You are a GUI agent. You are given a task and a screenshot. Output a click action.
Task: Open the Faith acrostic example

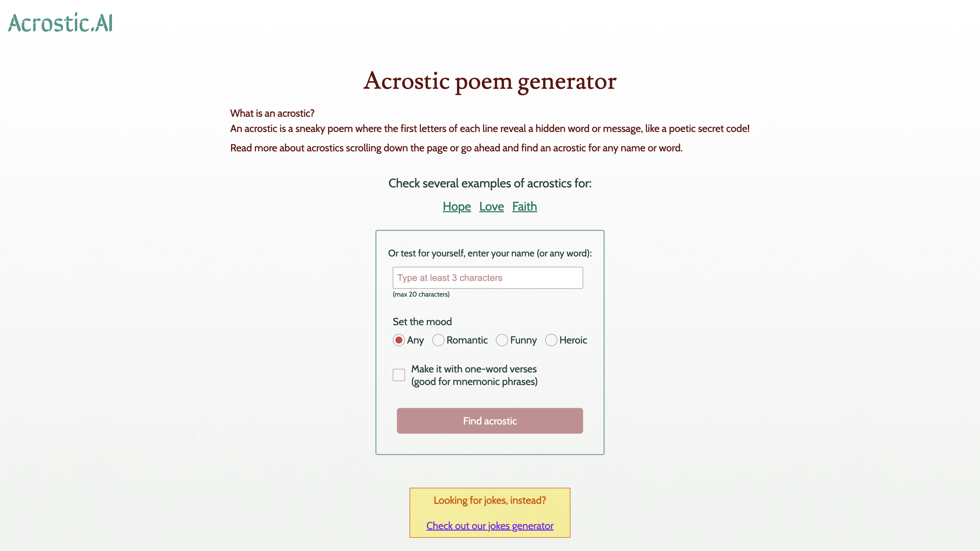(x=525, y=206)
